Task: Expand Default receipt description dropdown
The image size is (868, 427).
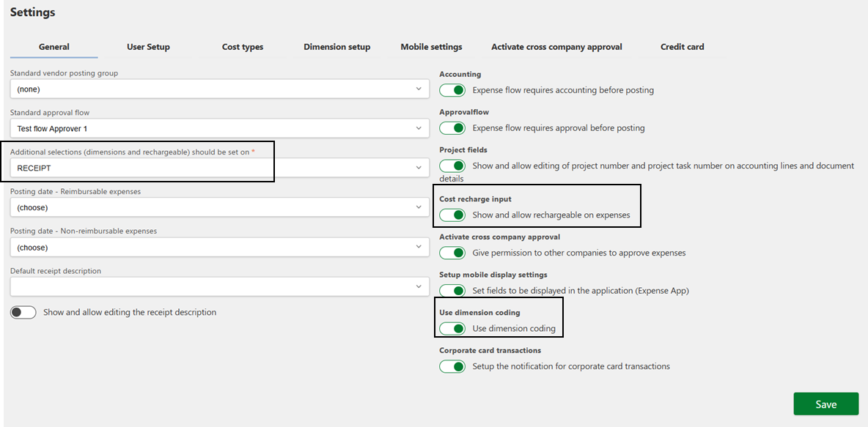Action: [220, 286]
